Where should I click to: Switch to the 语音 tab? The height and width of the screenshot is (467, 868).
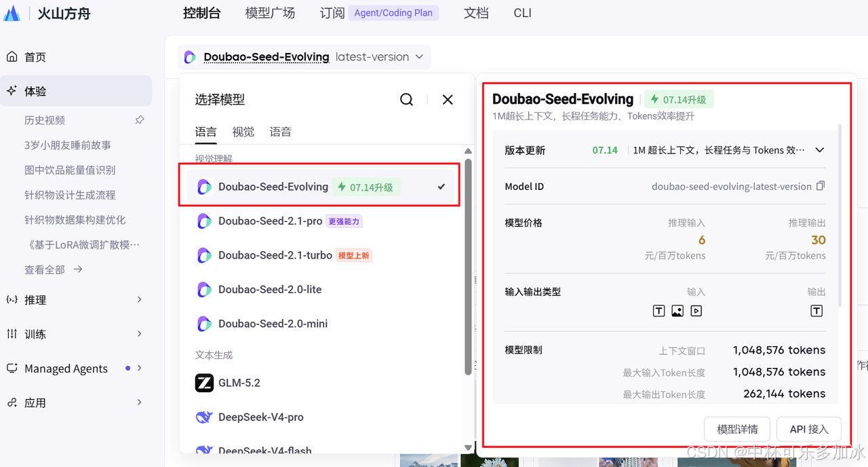[x=281, y=132]
